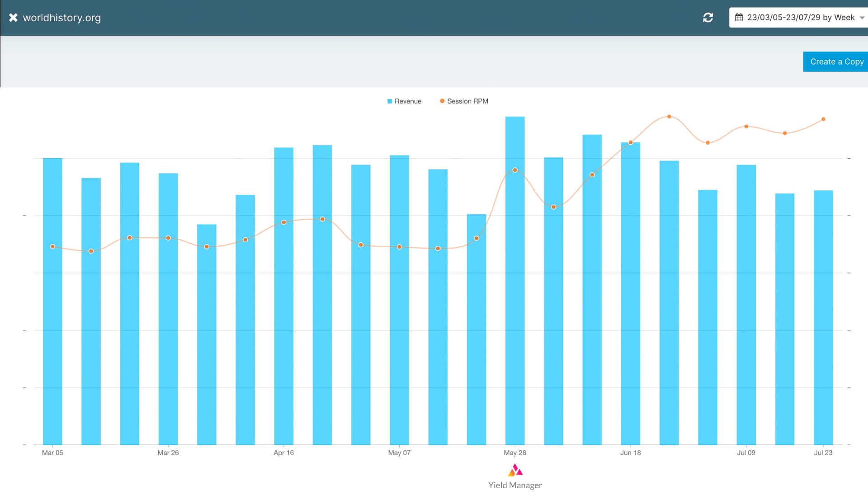This screenshot has width=868, height=499.
Task: Click the refresh data icon
Action: (x=708, y=18)
